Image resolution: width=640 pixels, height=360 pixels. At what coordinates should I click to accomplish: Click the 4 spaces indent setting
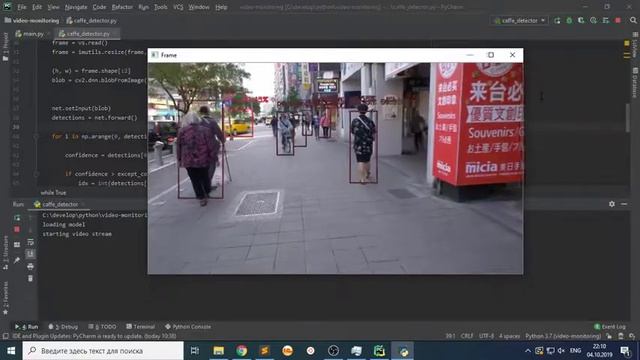pyautogui.click(x=509, y=336)
